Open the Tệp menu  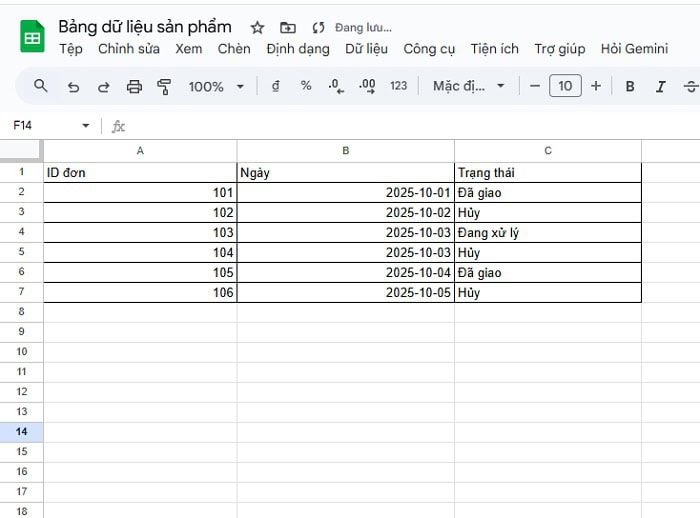coord(71,49)
